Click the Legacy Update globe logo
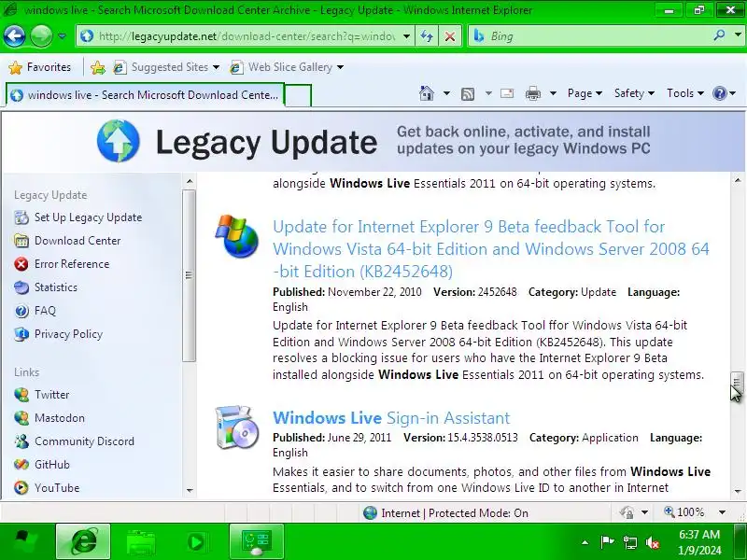 click(119, 141)
